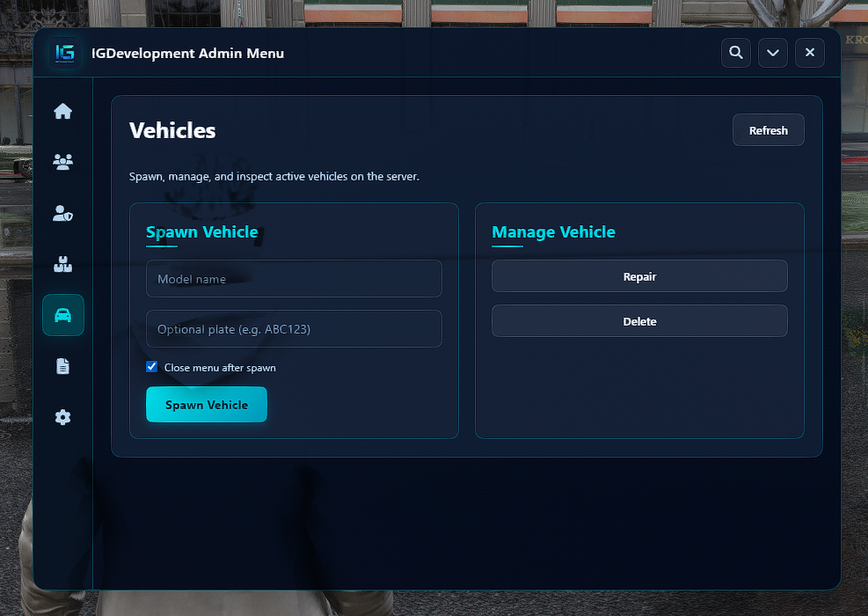Click the IGDevelopment Admin Menu title

click(x=187, y=53)
